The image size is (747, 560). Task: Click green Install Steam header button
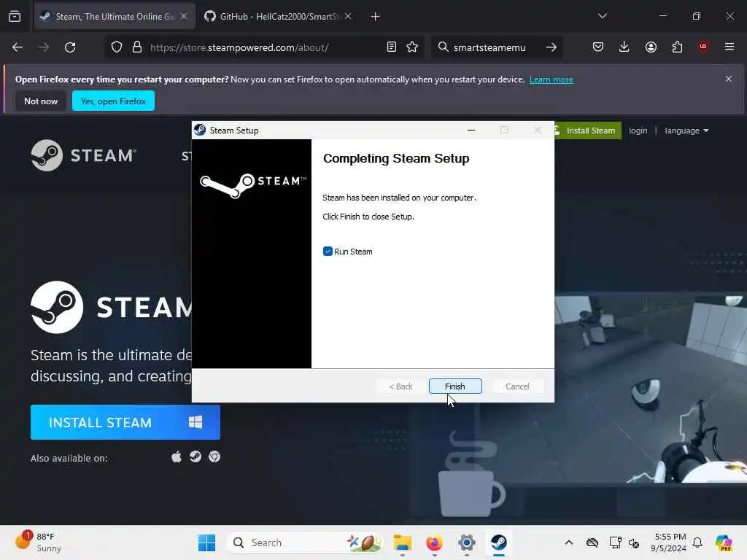587,131
